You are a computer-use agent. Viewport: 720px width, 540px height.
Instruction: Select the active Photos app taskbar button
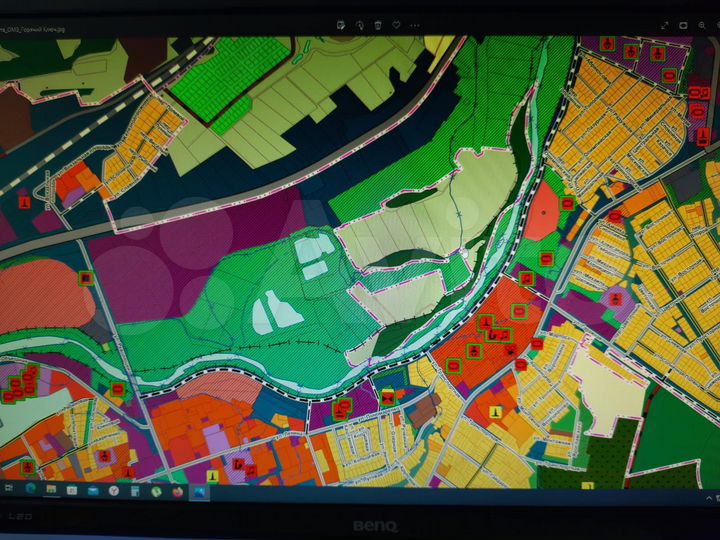pyautogui.click(x=200, y=492)
